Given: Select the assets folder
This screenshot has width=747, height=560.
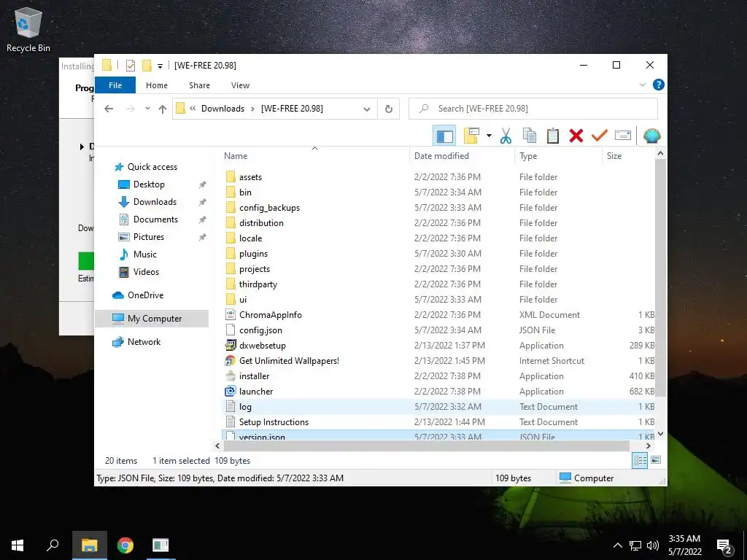Looking at the screenshot, I should [x=251, y=177].
